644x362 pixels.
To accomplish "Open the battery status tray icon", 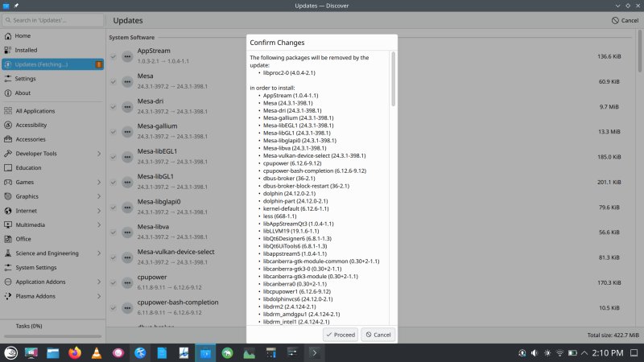I will (572, 353).
